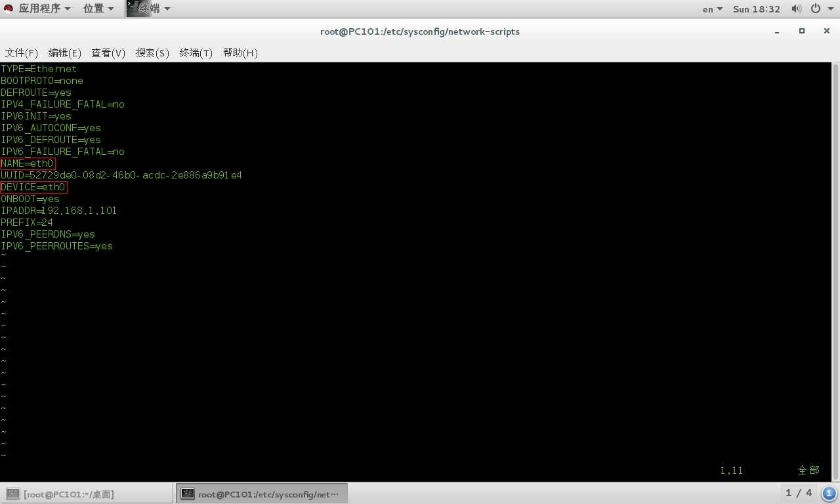
Task: Select network-scripts terminal in the taskbar
Action: tap(261, 493)
